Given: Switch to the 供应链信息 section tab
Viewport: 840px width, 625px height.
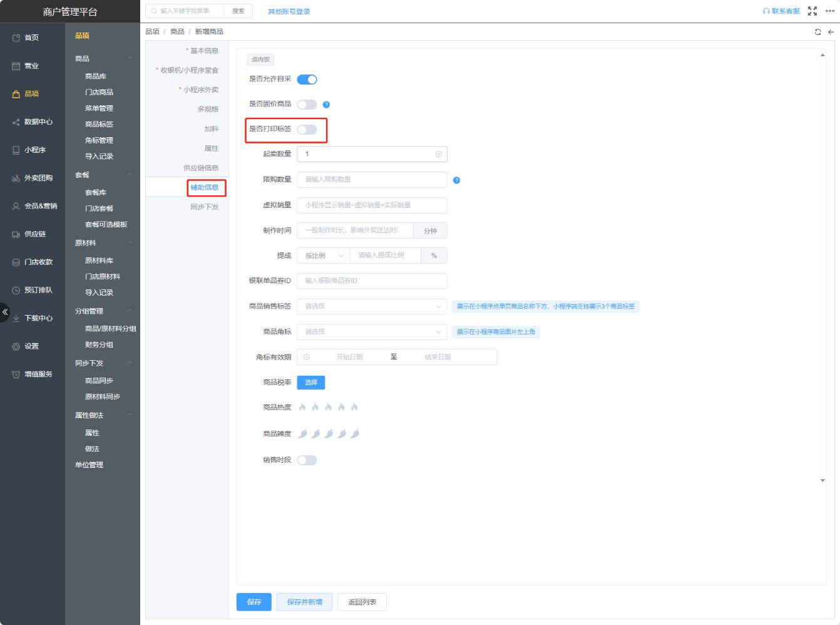Looking at the screenshot, I should [201, 168].
